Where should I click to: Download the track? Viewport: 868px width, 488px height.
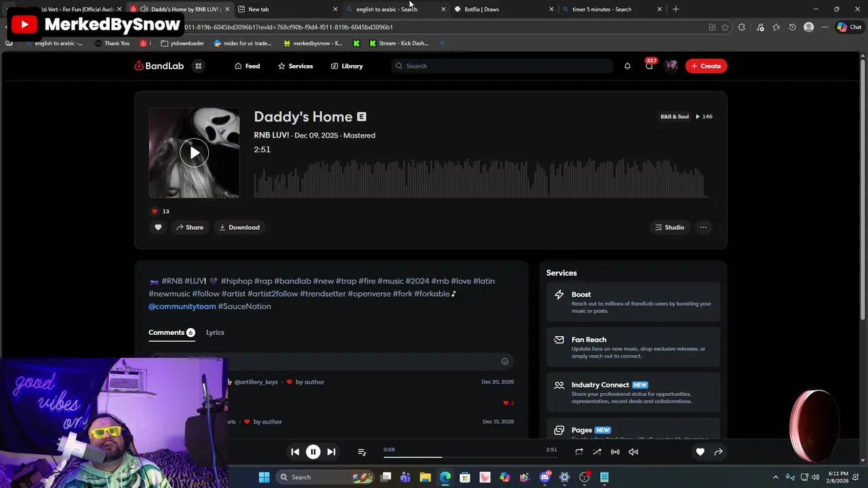(x=239, y=227)
